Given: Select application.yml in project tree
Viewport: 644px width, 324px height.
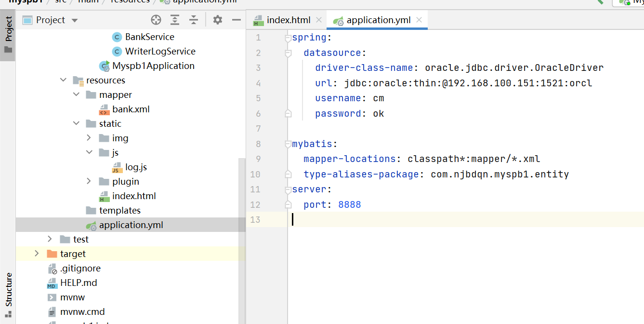Looking at the screenshot, I should tap(131, 225).
